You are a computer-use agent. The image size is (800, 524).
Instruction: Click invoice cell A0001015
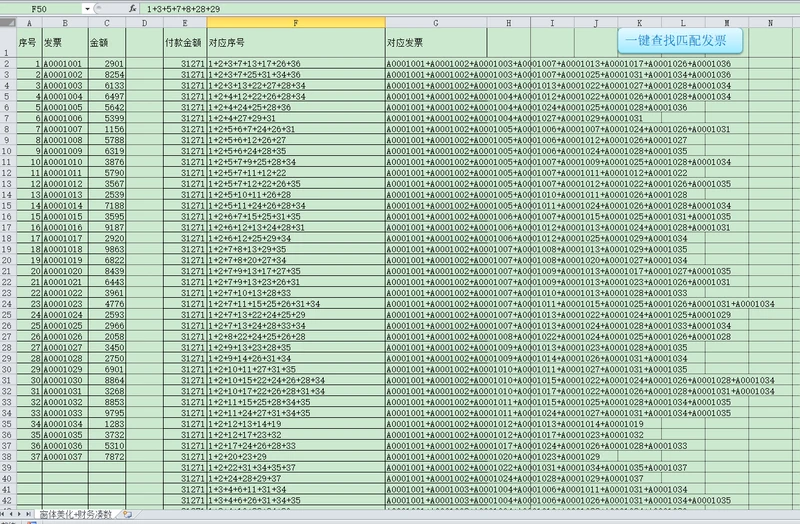click(x=65, y=216)
